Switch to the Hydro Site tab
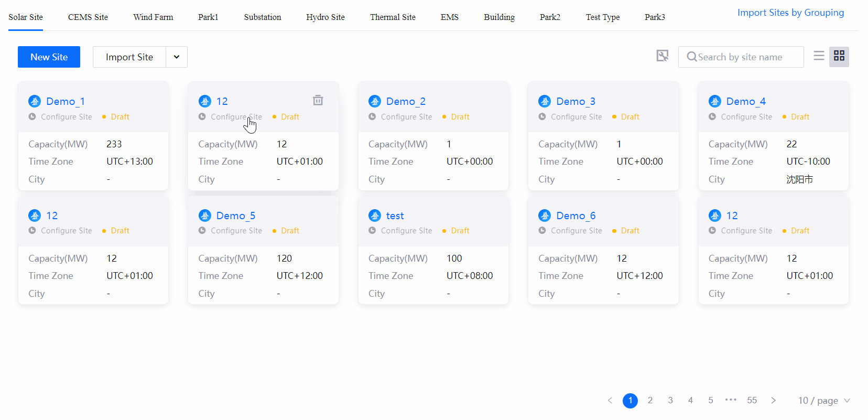Image resolution: width=868 pixels, height=420 pixels. [325, 17]
